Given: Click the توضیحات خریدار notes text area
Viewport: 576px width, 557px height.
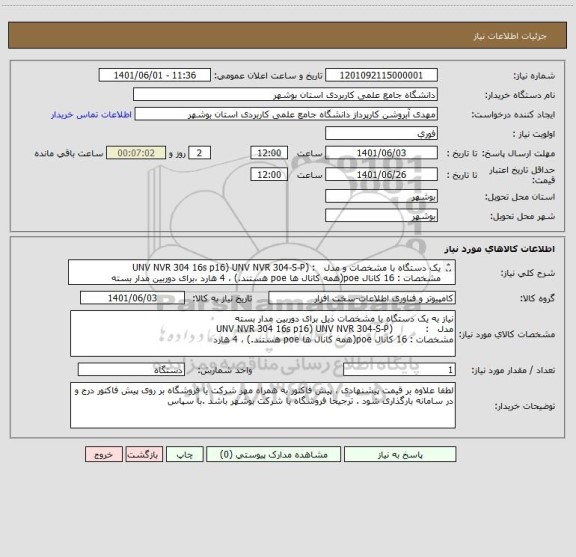Looking at the screenshot, I should pos(263,405).
